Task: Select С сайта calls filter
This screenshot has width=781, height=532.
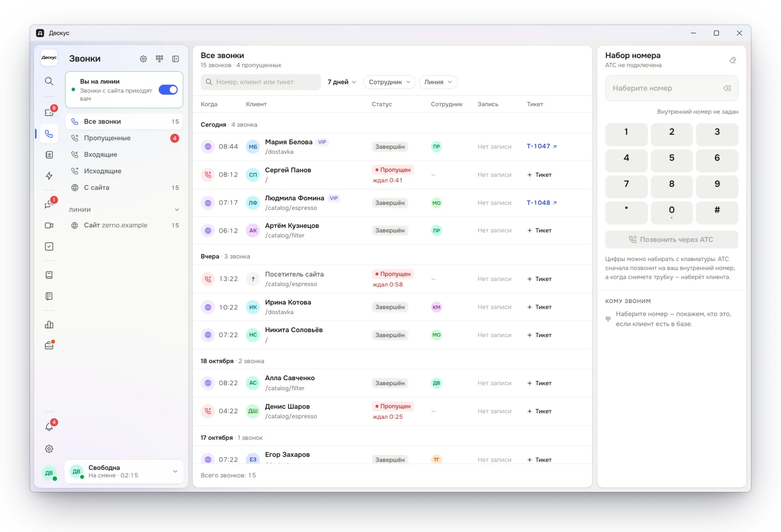Action: coord(124,188)
